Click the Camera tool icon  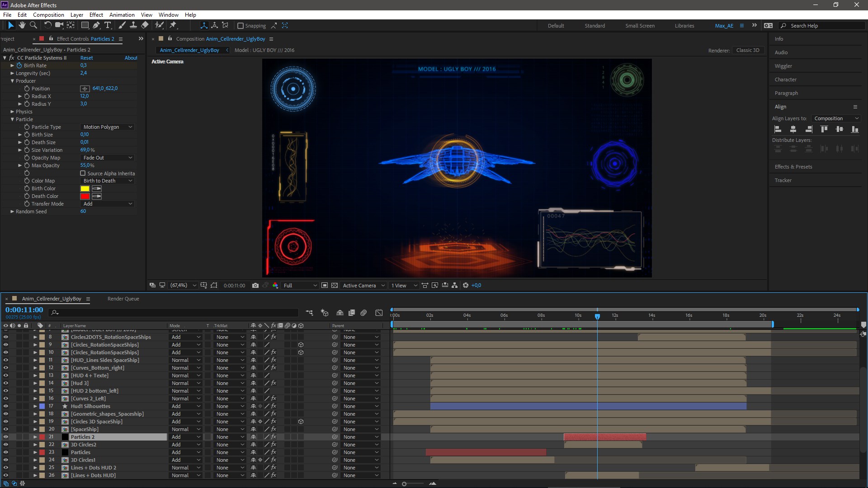click(60, 25)
